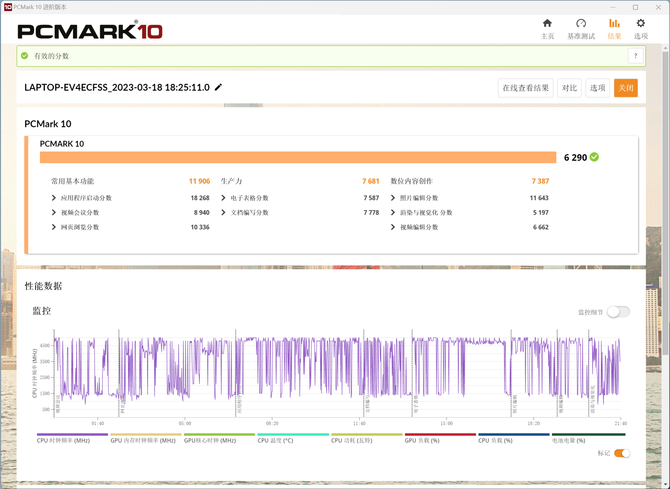This screenshot has height=489, width=670.
Task: Click the 7 778 document writing score
Action: pos(371,212)
